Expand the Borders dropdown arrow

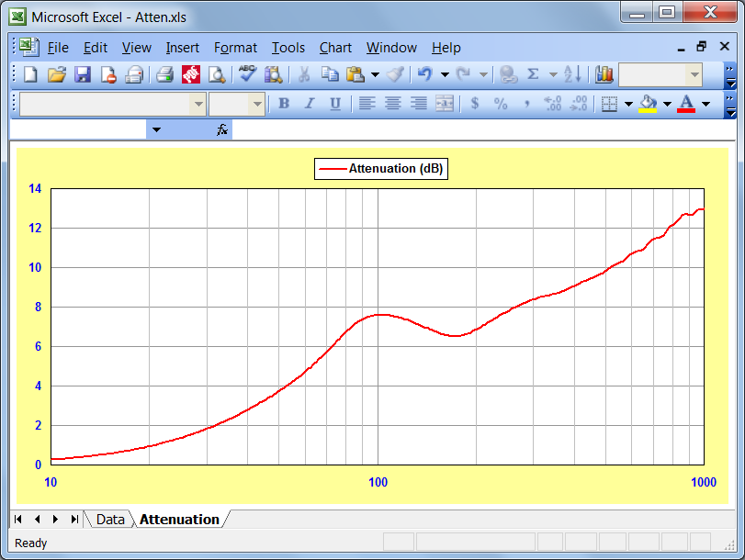tap(628, 104)
